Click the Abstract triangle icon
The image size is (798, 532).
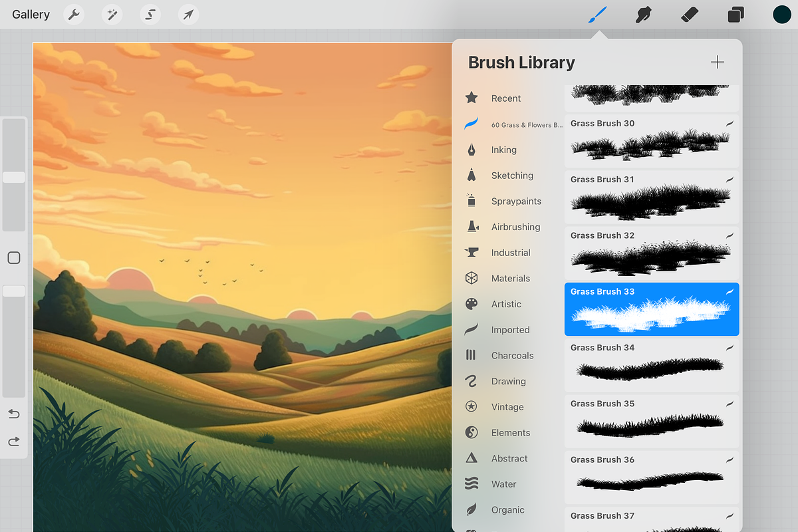471,458
